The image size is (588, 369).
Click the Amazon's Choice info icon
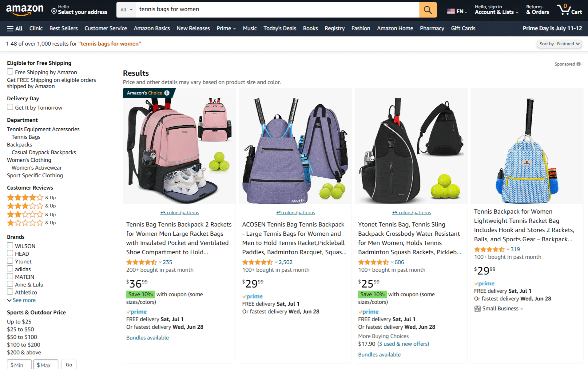pyautogui.click(x=167, y=93)
